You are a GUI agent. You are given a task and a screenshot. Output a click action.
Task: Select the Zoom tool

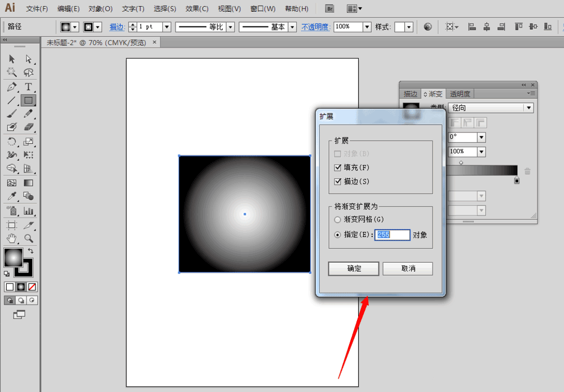(28, 238)
